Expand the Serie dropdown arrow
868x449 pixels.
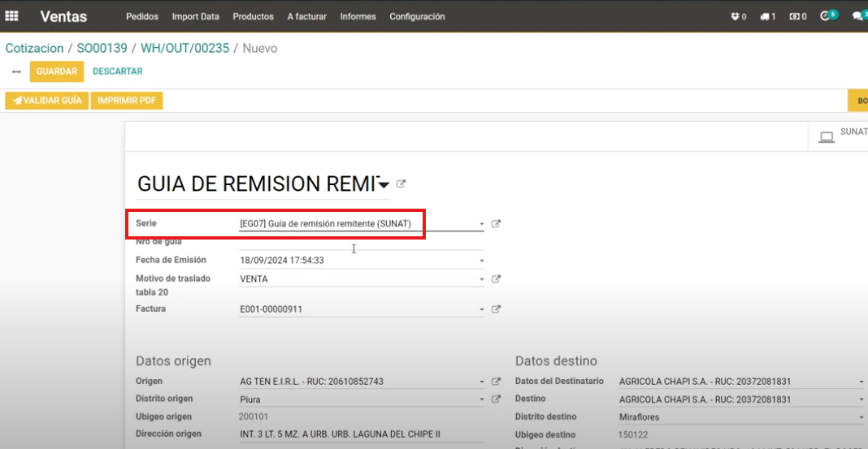(x=481, y=224)
